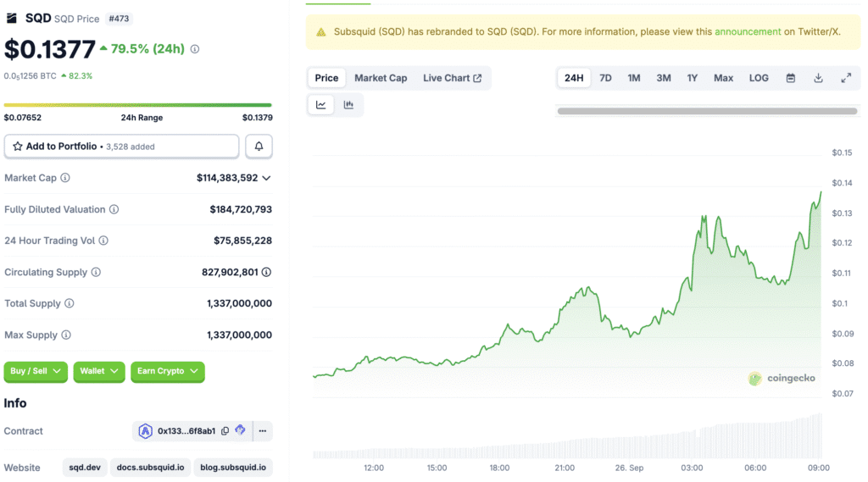Show Market Cap info tooltip icon
The image size is (868, 482).
(65, 178)
